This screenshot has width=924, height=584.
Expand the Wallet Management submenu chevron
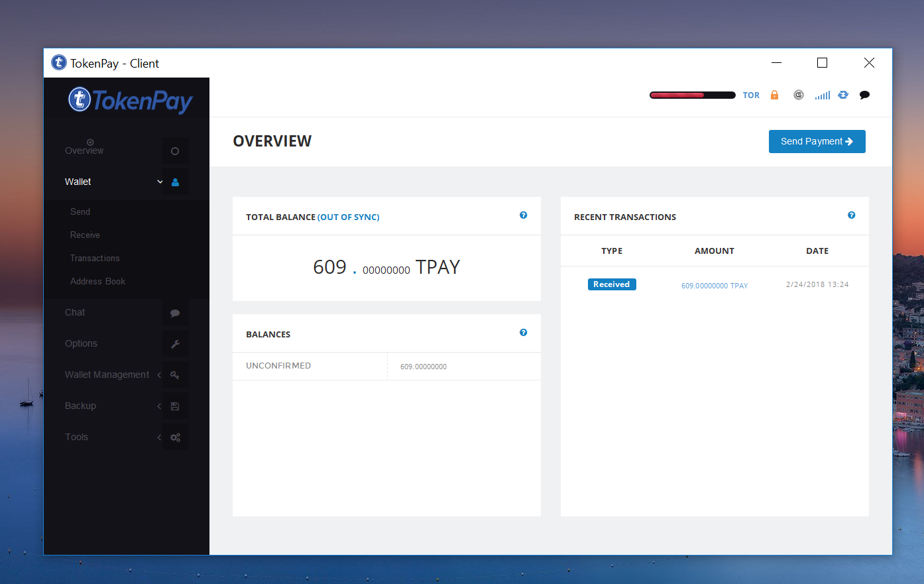tap(159, 375)
